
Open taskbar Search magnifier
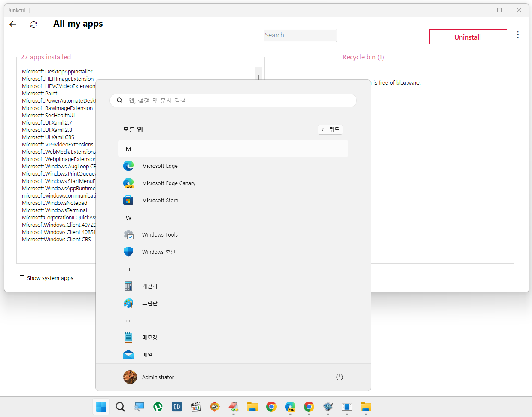tap(120, 407)
